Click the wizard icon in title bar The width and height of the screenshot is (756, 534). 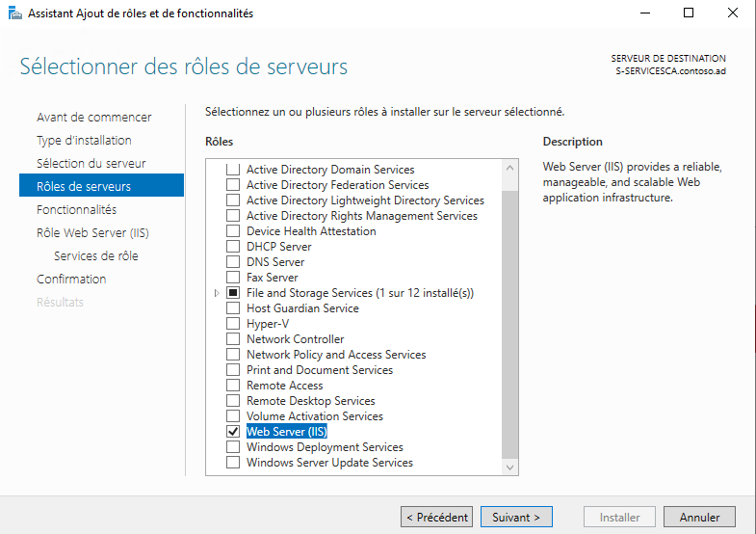click(x=14, y=13)
